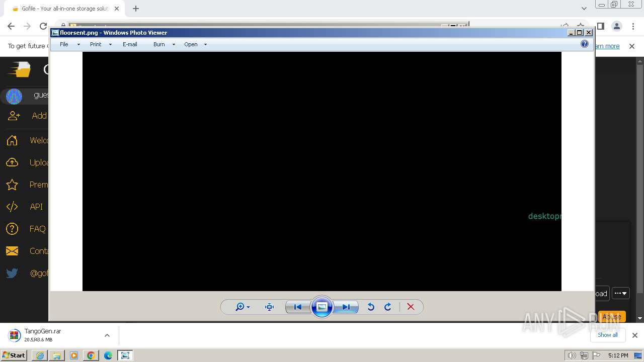Open a new Chrome tab
Viewport: 644px width, 362px height.
pyautogui.click(x=136, y=9)
